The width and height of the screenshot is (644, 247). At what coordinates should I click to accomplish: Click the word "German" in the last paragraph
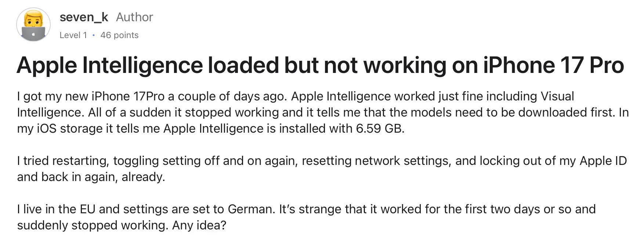coord(251,209)
